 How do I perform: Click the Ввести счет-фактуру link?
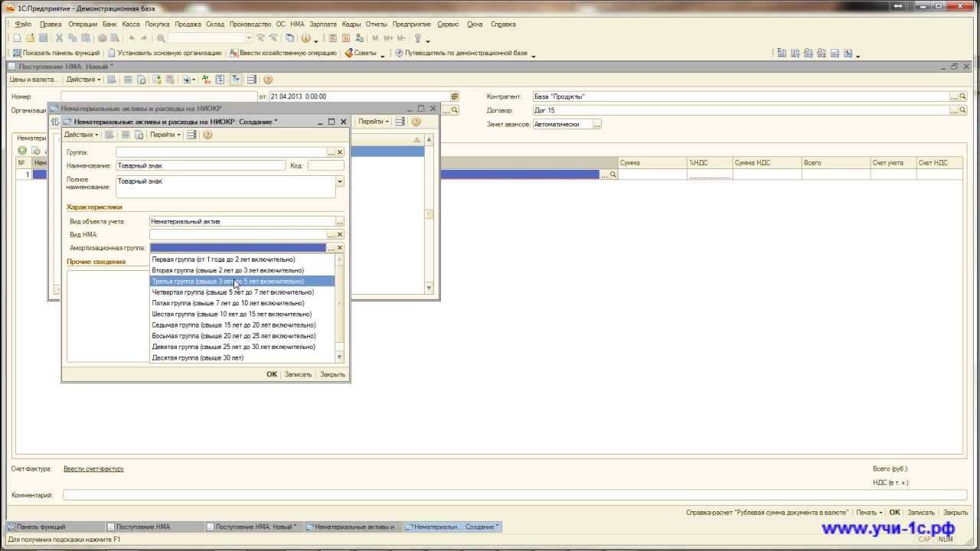pyautogui.click(x=93, y=469)
